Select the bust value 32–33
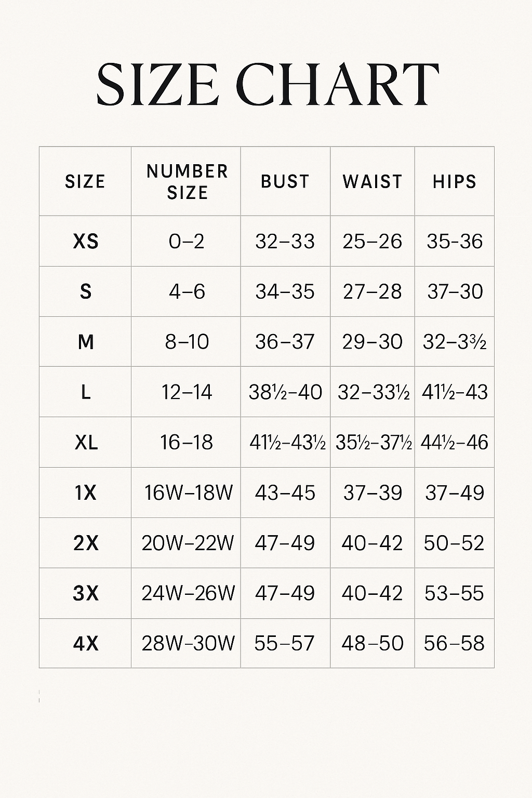Image resolution: width=532 pixels, height=798 pixels. [x=285, y=242]
